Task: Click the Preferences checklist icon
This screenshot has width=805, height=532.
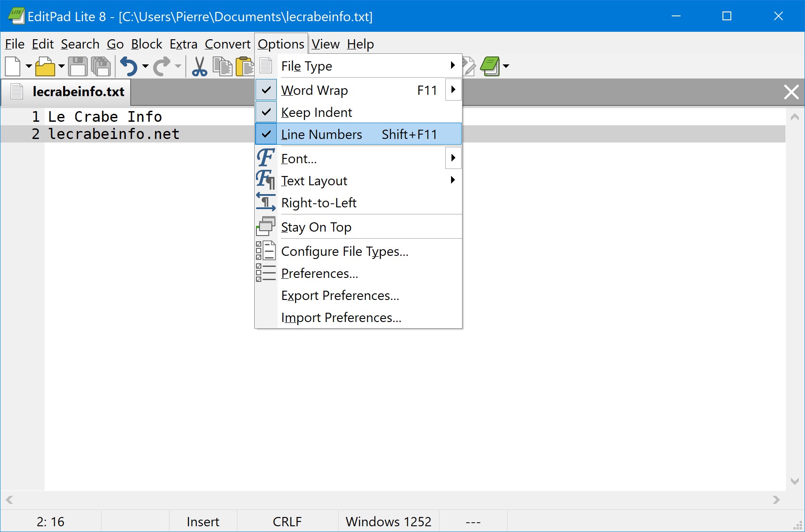Action: (x=266, y=273)
